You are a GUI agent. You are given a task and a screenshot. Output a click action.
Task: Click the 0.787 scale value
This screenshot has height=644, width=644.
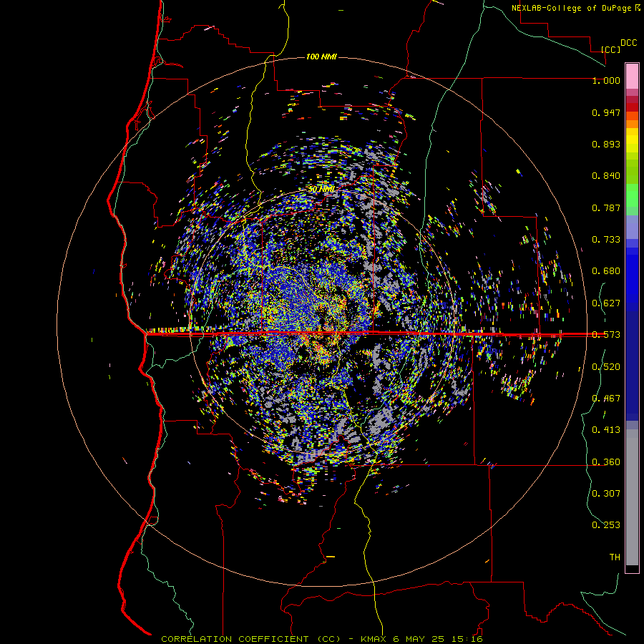pyautogui.click(x=606, y=208)
